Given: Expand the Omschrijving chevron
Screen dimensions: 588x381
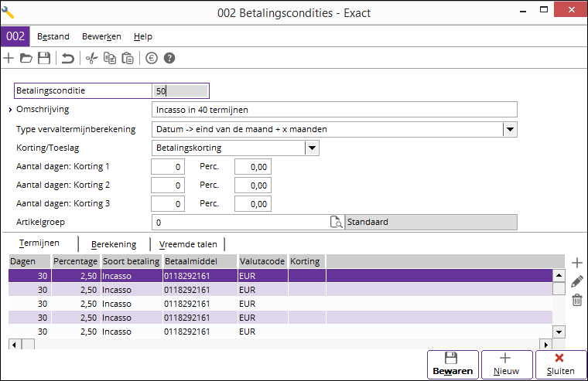Looking at the screenshot, I should (10, 110).
